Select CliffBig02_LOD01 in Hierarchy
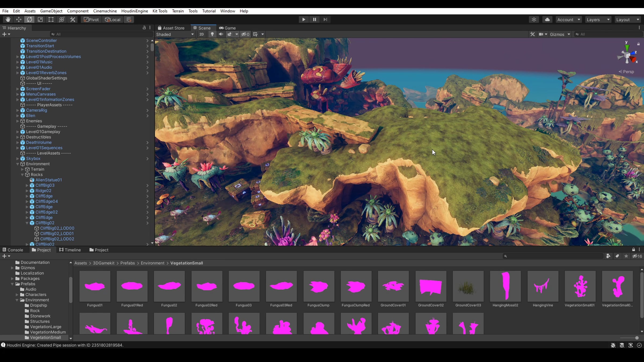 tap(57, 234)
